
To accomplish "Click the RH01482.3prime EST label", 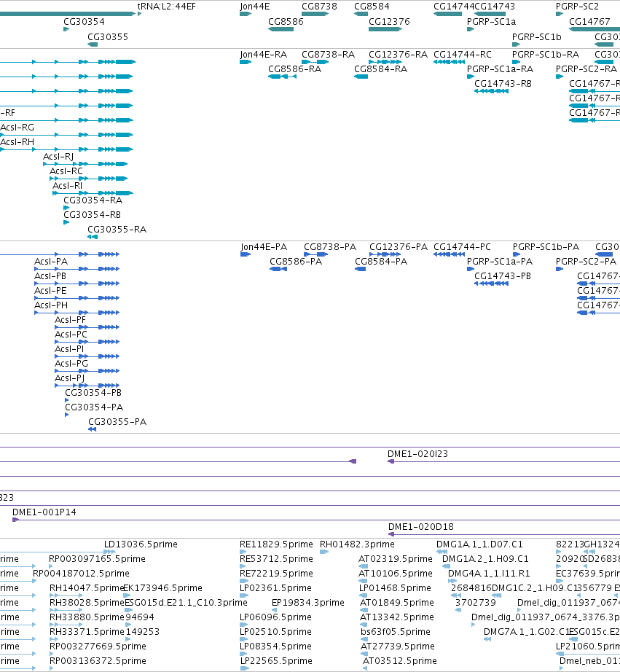I will (x=357, y=544).
